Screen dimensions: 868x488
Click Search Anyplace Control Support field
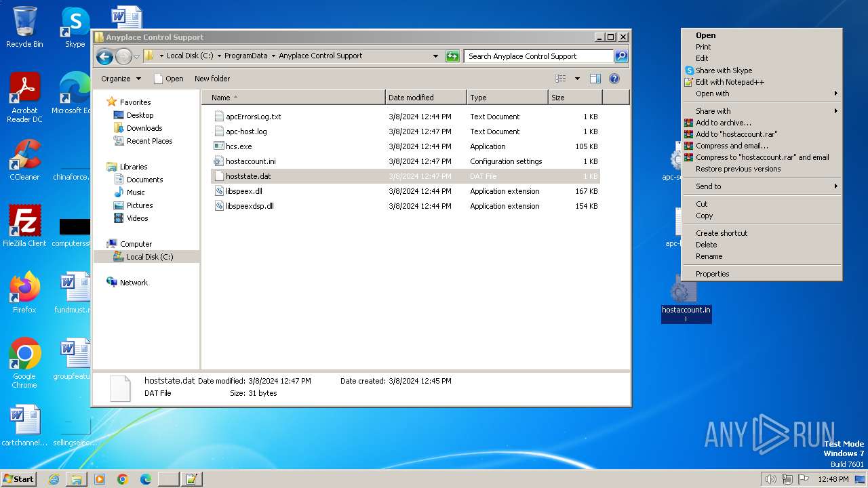coord(539,56)
